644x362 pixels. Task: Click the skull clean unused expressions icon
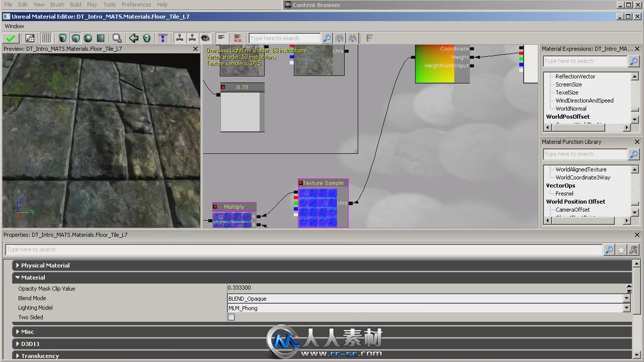click(146, 38)
